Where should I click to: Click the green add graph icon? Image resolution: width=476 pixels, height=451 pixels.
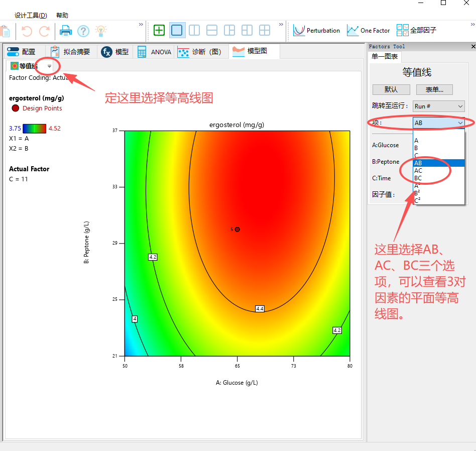click(159, 30)
